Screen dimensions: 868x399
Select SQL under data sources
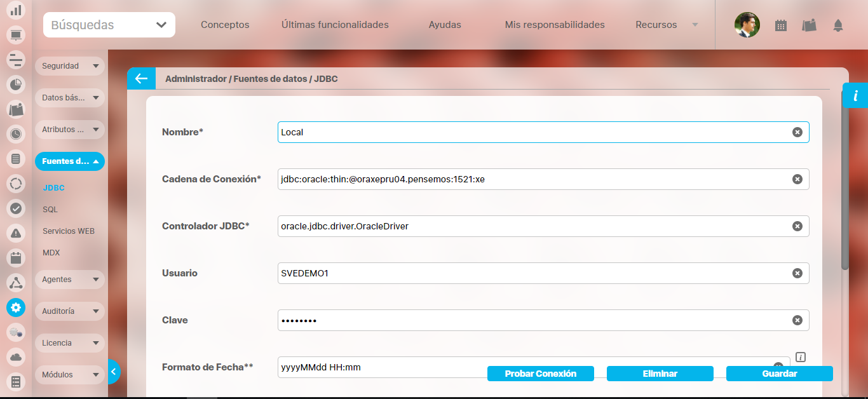50,209
